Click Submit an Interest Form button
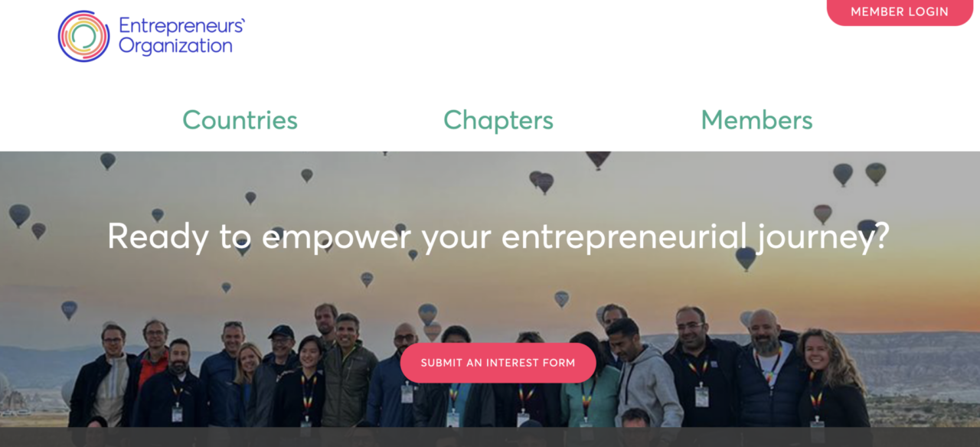Screen dimensions: 980x447 pos(498,363)
